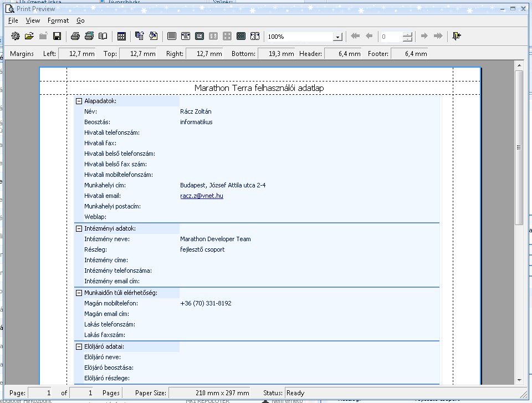Screen dimensions: 532x403
Task: Select the Részleg value fejlesztő csoport
Action: tap(202, 249)
